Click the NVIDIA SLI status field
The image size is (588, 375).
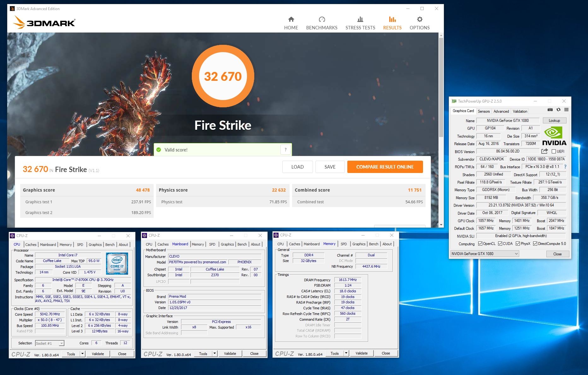(x=521, y=236)
